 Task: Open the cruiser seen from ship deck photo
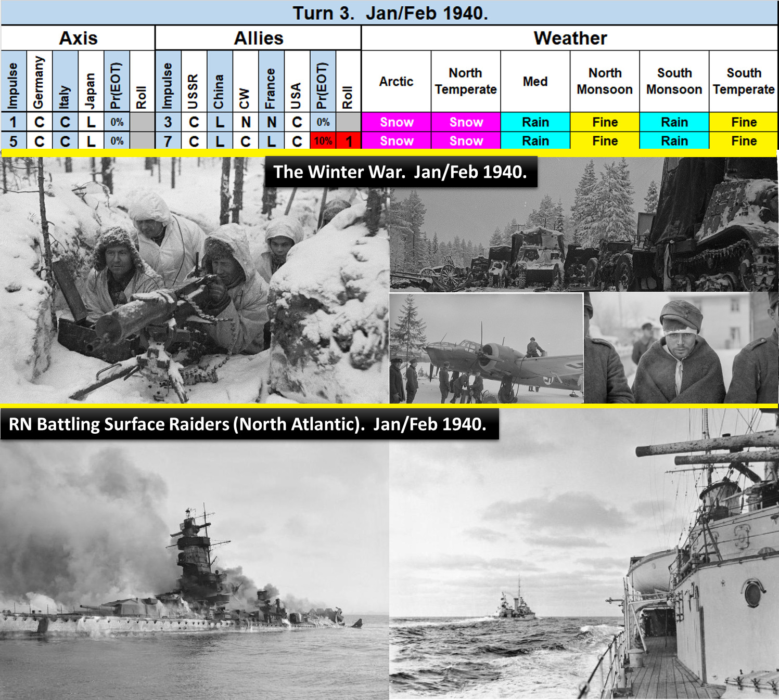pyautogui.click(x=584, y=554)
